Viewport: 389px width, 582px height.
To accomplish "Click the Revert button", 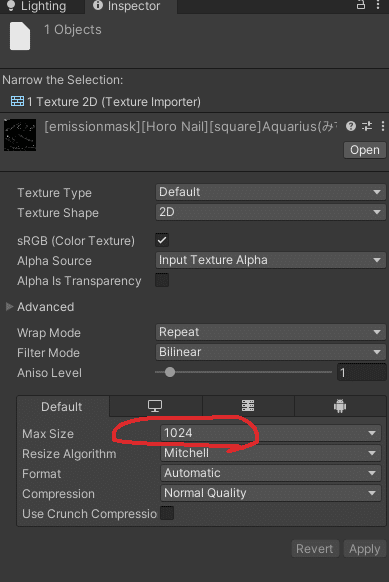I will pyautogui.click(x=315, y=549).
